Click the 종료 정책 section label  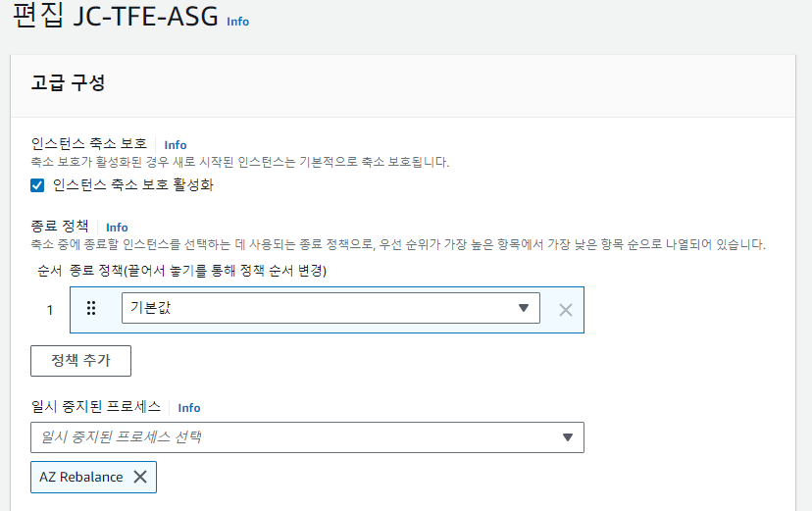(60, 227)
